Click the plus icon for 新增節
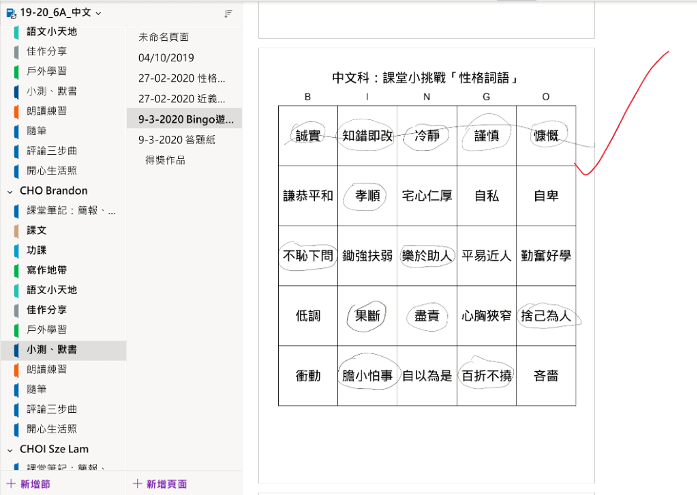Screen dimensions: 697x495 [x=10, y=484]
